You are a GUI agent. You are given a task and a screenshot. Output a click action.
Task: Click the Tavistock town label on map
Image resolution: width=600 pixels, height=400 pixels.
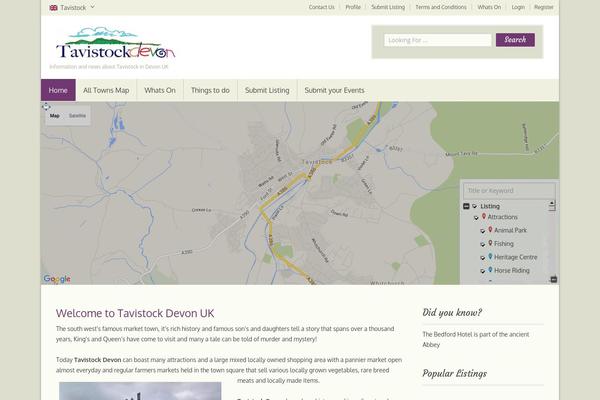(317, 162)
